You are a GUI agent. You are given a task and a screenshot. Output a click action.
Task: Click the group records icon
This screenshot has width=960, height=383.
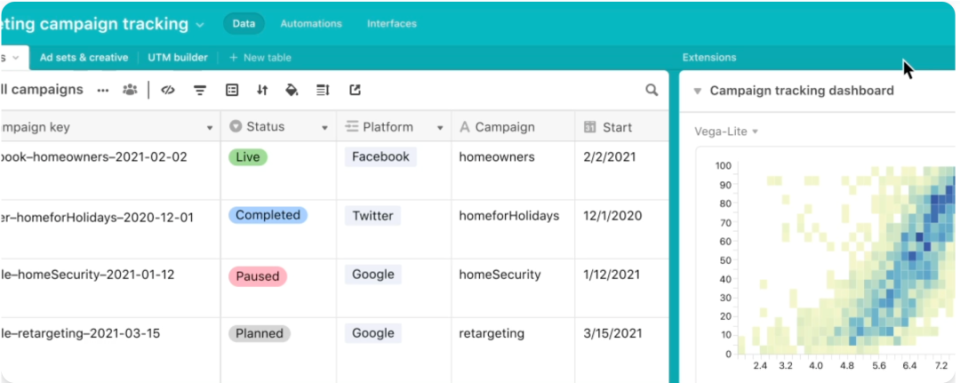(231, 90)
